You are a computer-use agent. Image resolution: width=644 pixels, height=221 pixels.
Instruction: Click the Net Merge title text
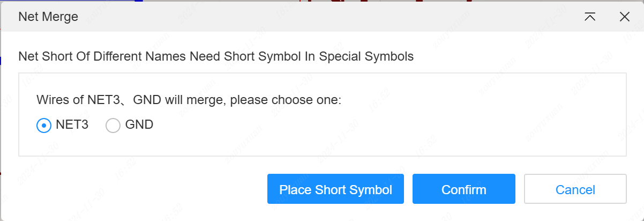coord(48,17)
